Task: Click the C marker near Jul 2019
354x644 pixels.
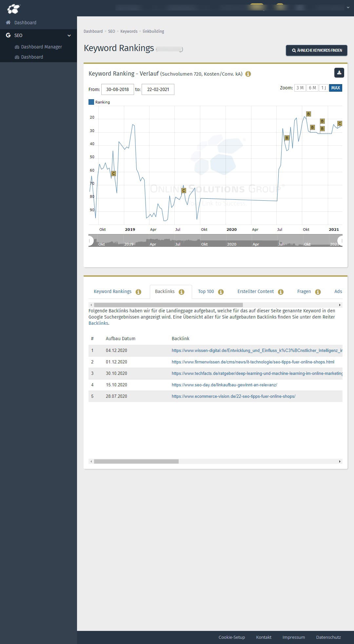Action: (x=184, y=191)
